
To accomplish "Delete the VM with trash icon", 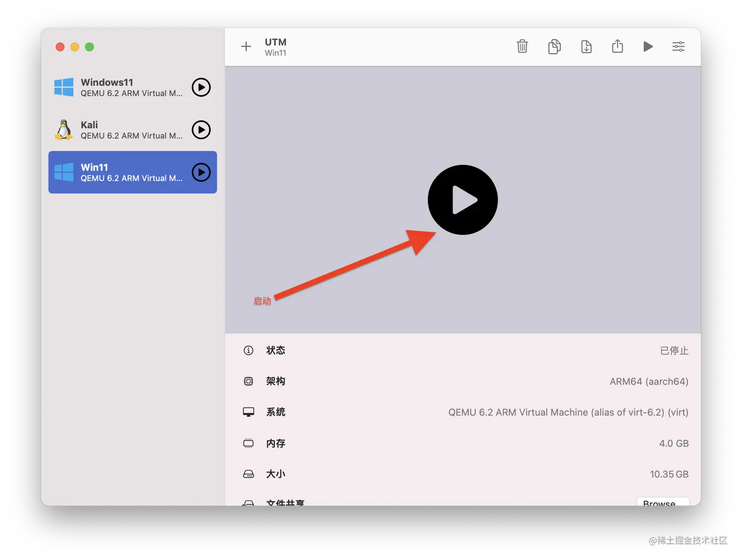I will click(522, 47).
